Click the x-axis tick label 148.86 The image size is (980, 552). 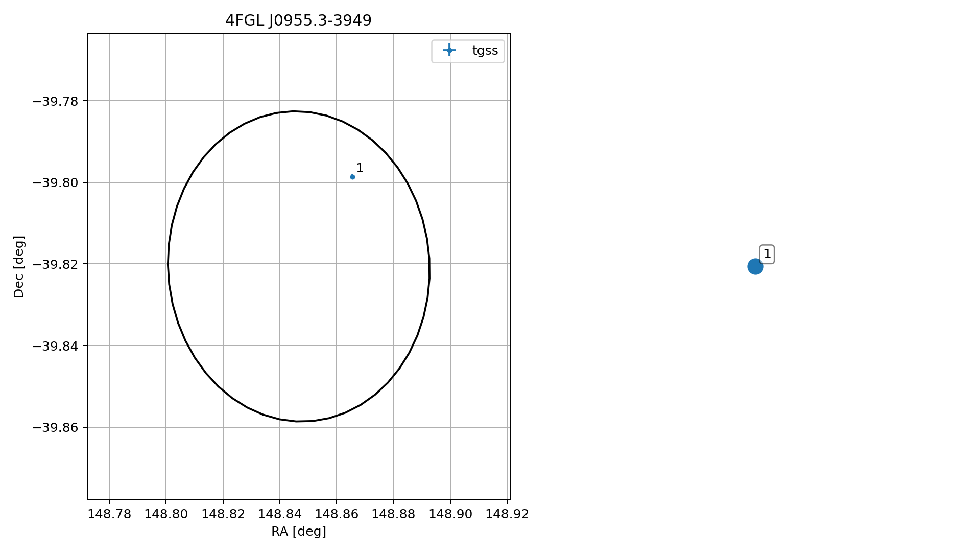pyautogui.click(x=337, y=514)
